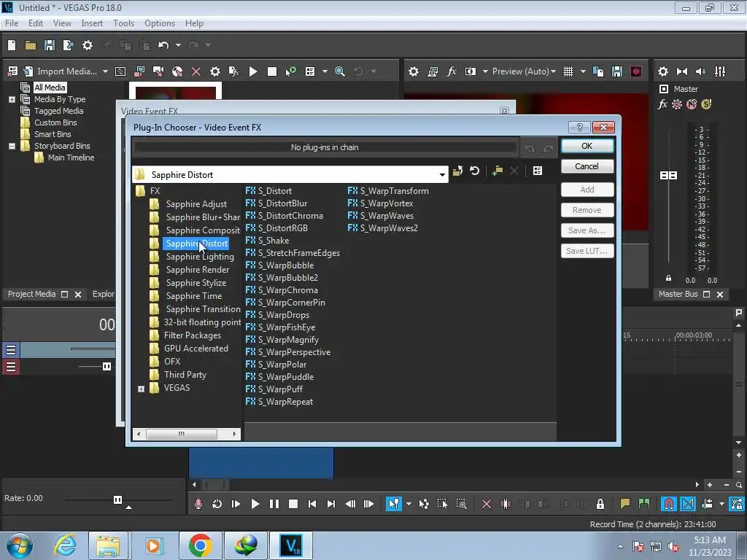This screenshot has height=560, width=747.
Task: Remove selected media with the red X icon
Action: click(196, 71)
